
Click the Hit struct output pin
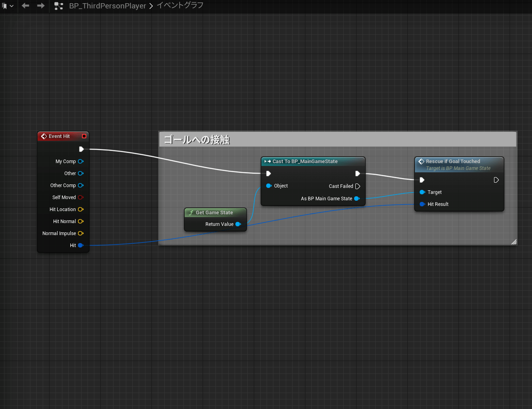click(80, 245)
